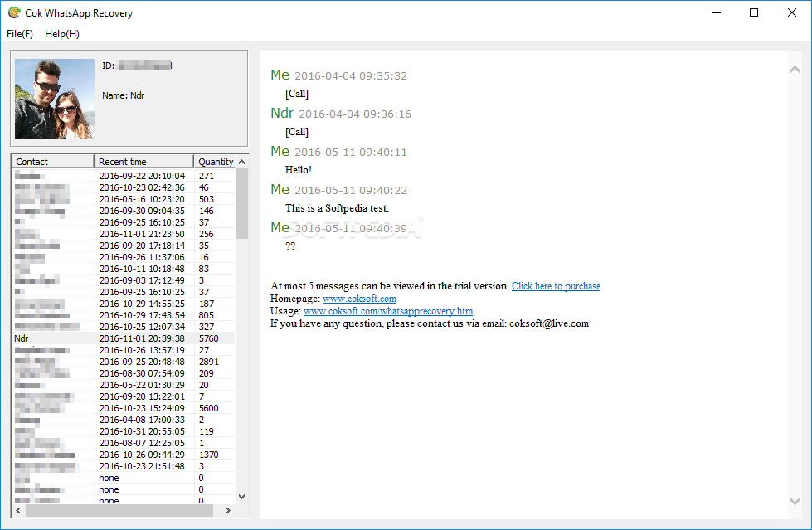Image resolution: width=812 pixels, height=530 pixels.
Task: Select row with time 2016-10-25 12:07:34
Action: point(124,327)
